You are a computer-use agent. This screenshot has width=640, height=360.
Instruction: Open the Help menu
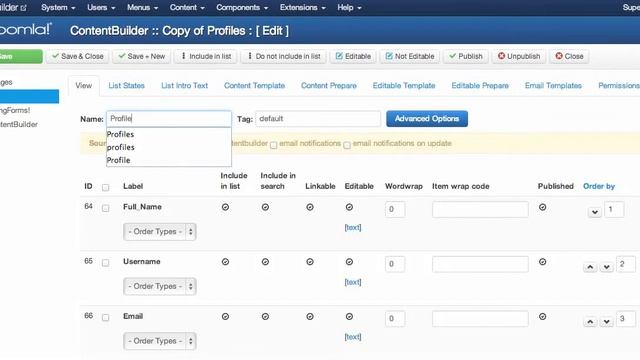(349, 8)
